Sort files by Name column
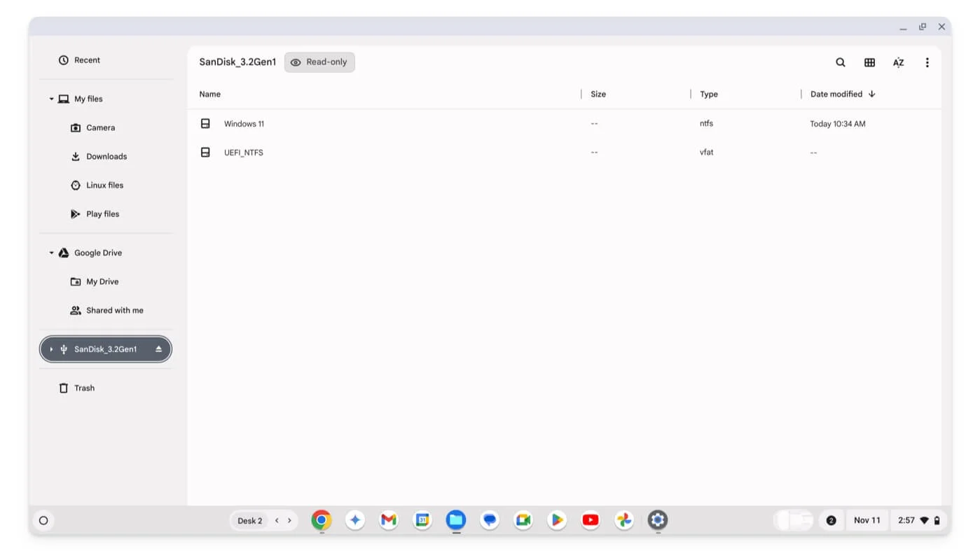Viewport: 980px width, 551px height. 209,95
